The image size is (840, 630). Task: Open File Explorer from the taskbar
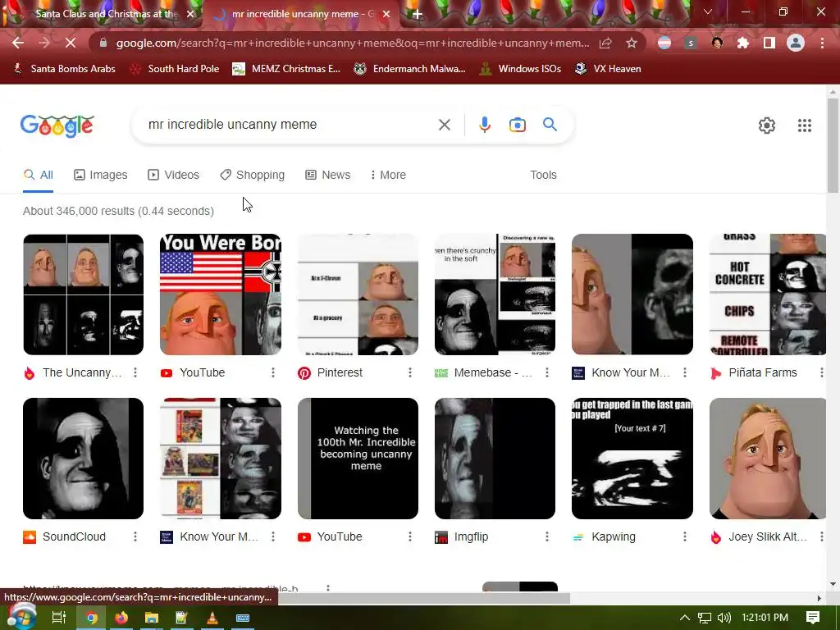click(152, 618)
